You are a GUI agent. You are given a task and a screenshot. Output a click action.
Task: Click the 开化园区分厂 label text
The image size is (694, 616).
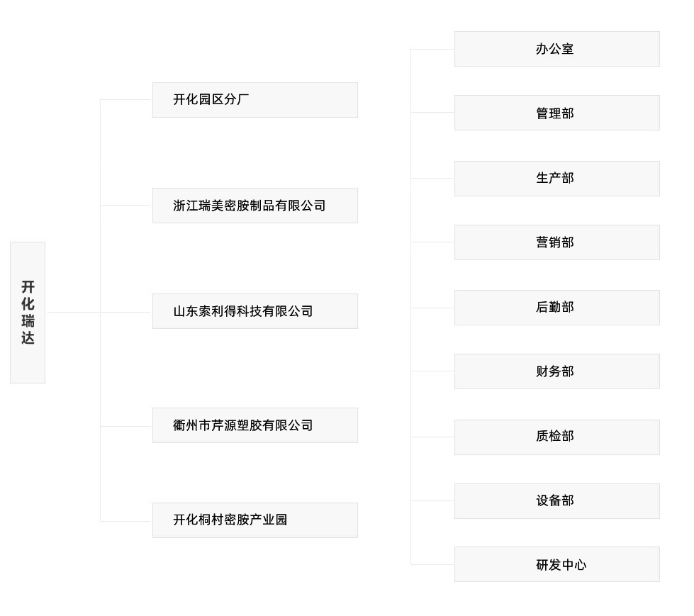click(x=211, y=100)
